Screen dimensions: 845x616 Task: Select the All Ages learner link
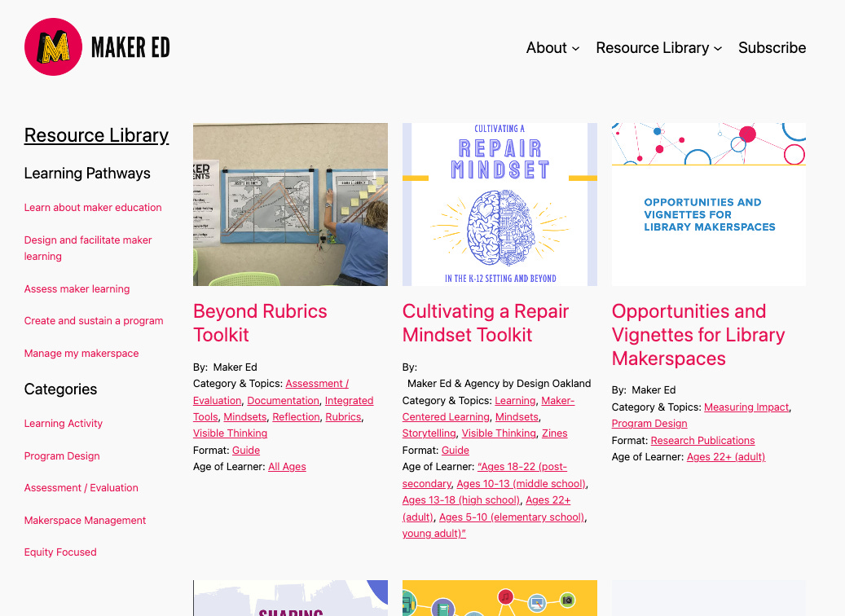coord(288,467)
